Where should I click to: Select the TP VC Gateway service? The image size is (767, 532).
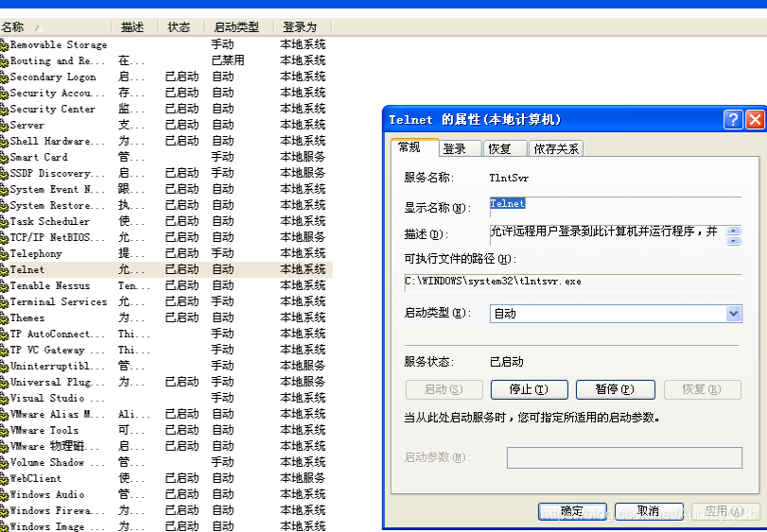[x=166, y=351]
